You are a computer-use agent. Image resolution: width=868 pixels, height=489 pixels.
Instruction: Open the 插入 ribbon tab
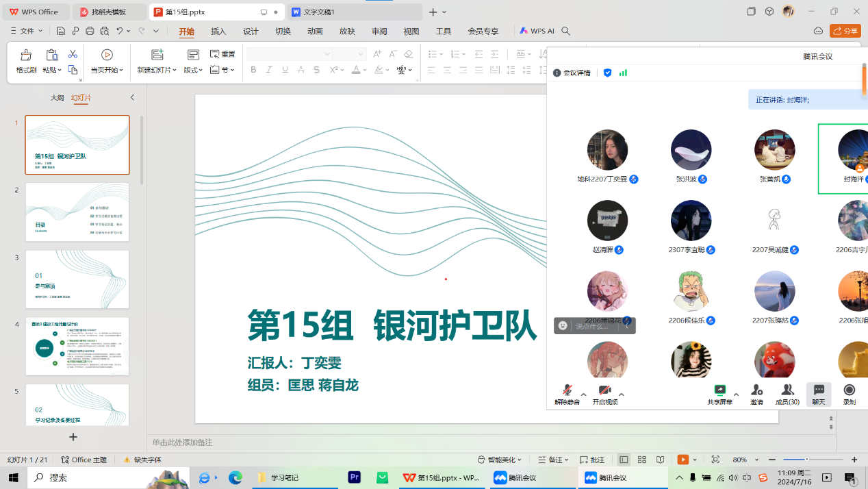(x=218, y=31)
